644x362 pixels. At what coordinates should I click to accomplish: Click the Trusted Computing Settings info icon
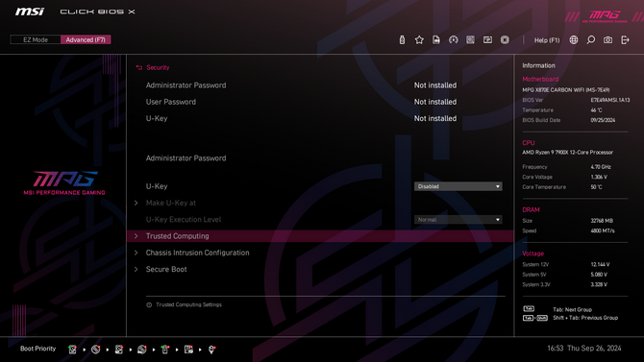click(x=149, y=305)
